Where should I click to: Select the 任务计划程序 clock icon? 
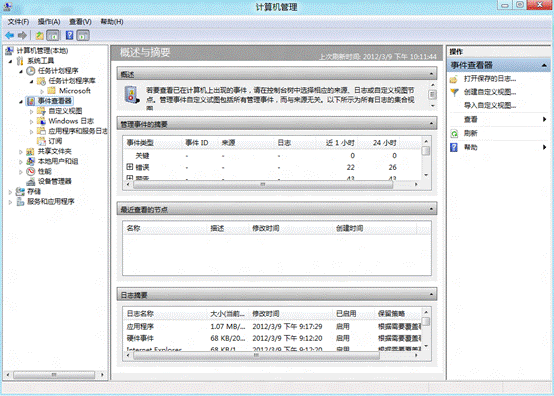pos(31,71)
